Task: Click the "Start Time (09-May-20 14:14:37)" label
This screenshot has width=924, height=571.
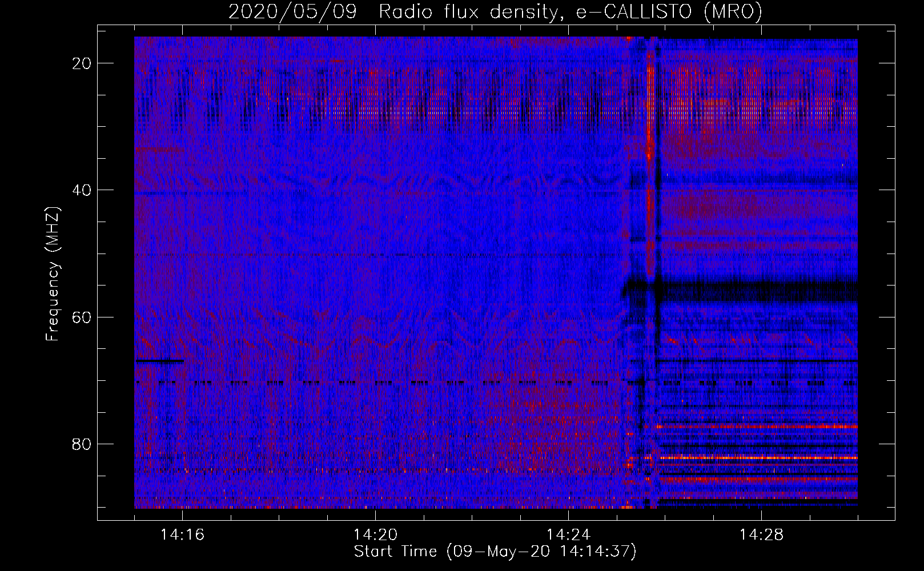Action: pos(495,552)
